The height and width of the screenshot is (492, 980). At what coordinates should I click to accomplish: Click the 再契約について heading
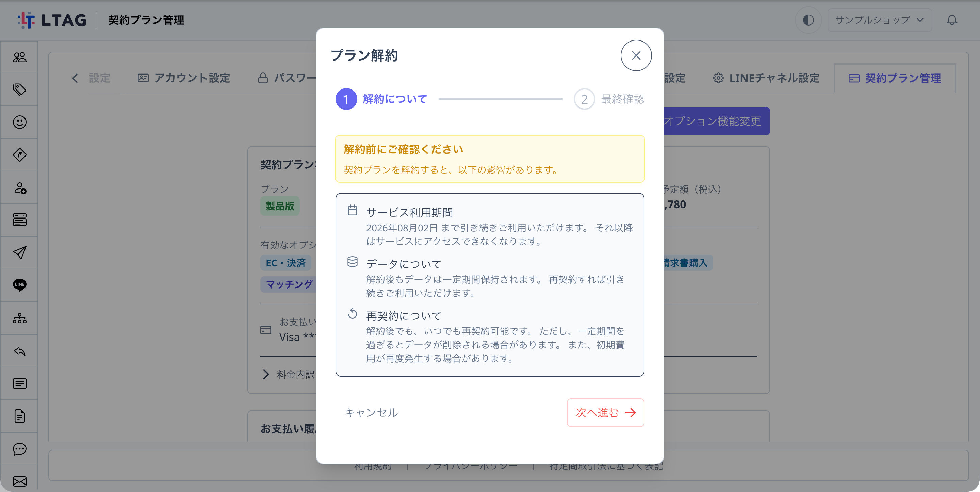pos(404,316)
